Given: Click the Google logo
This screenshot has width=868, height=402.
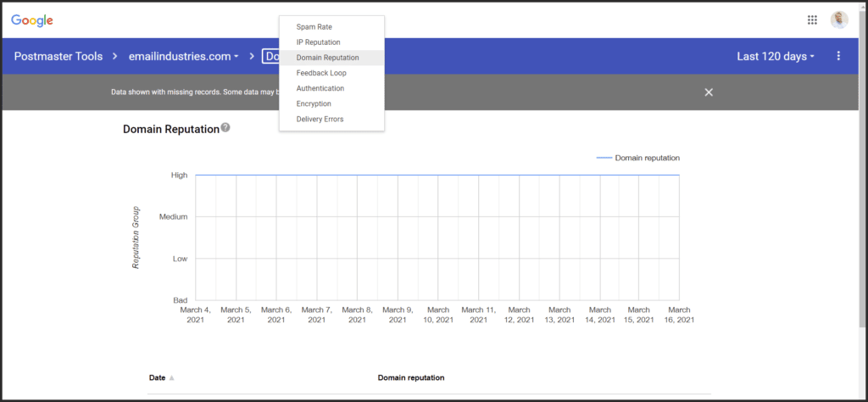Looking at the screenshot, I should [32, 20].
